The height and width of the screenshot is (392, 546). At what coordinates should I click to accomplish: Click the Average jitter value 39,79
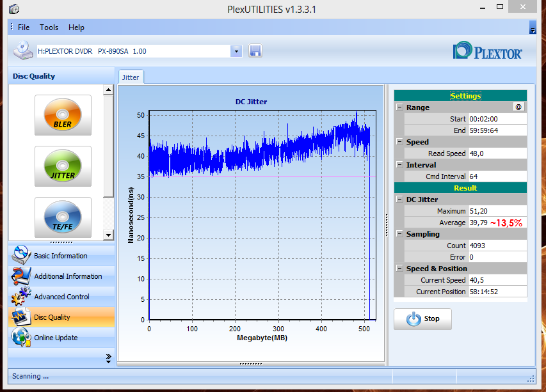pos(478,223)
